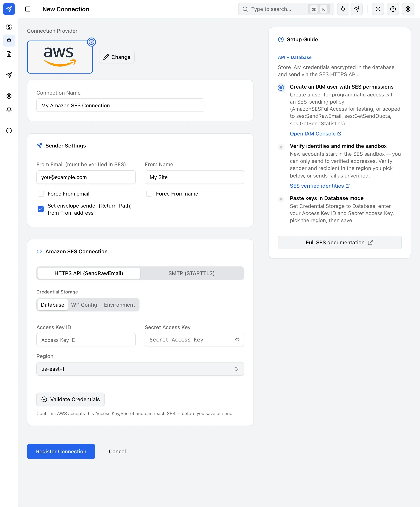
Task: Choose WP Config credential storage
Action: (x=84, y=305)
